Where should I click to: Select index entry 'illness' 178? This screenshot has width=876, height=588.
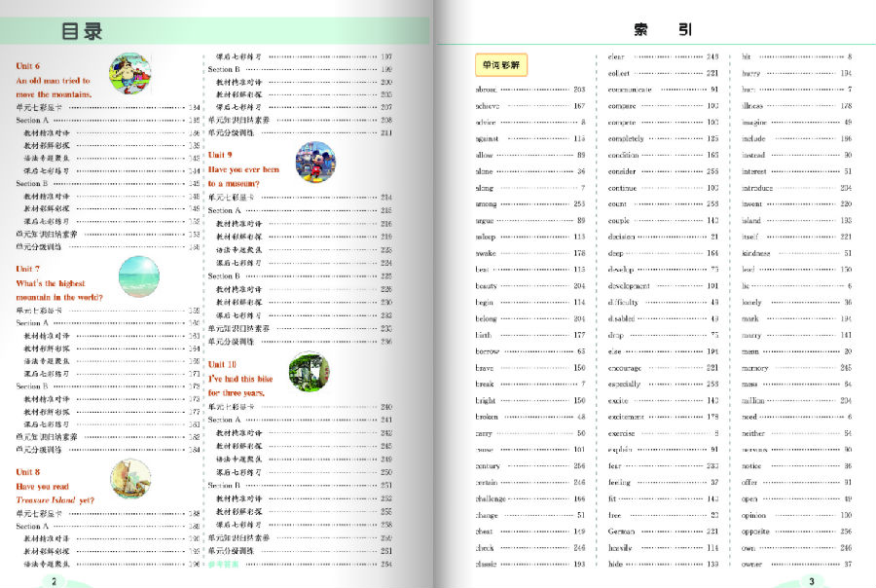pyautogui.click(x=796, y=106)
